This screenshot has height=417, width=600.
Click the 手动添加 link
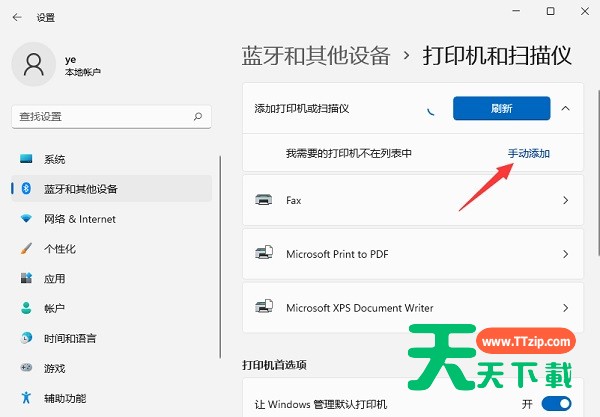point(529,154)
